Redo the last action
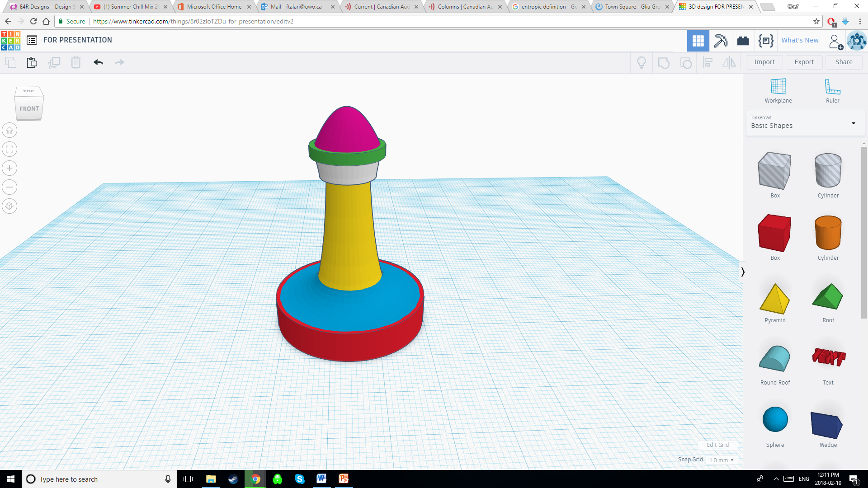868x488 pixels. pyautogui.click(x=119, y=62)
